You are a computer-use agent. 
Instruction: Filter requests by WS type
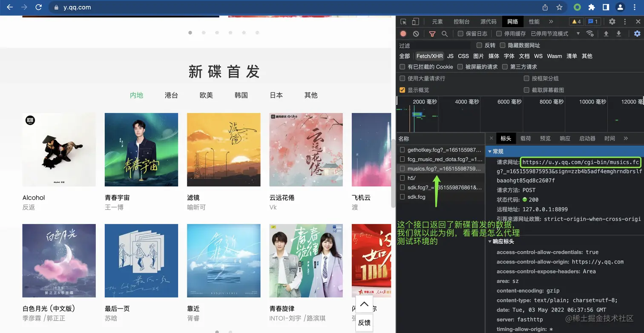coord(538,56)
